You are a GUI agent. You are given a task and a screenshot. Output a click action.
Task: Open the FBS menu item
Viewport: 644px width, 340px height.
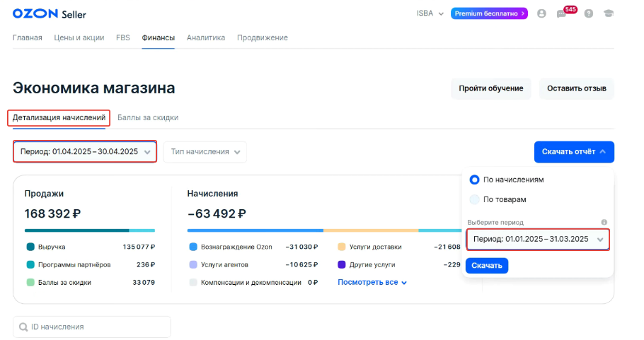tap(123, 37)
